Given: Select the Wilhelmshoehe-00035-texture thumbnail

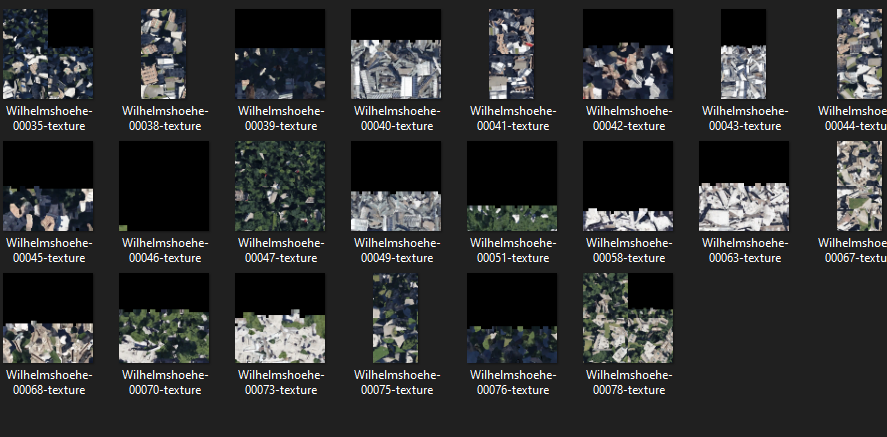Looking at the screenshot, I should click(x=48, y=54).
